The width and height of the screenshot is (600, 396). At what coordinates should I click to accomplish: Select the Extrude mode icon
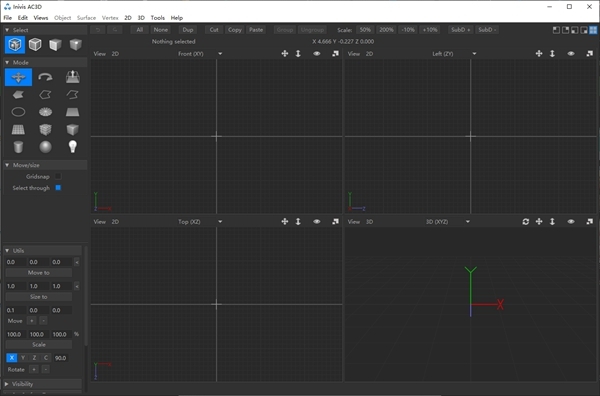[72, 77]
